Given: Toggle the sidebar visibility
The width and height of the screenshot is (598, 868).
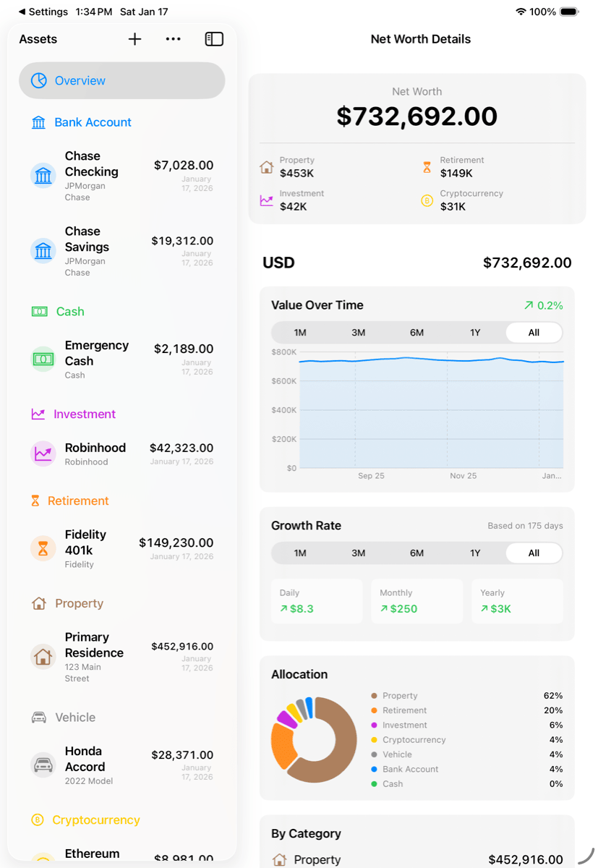Looking at the screenshot, I should pyautogui.click(x=214, y=39).
